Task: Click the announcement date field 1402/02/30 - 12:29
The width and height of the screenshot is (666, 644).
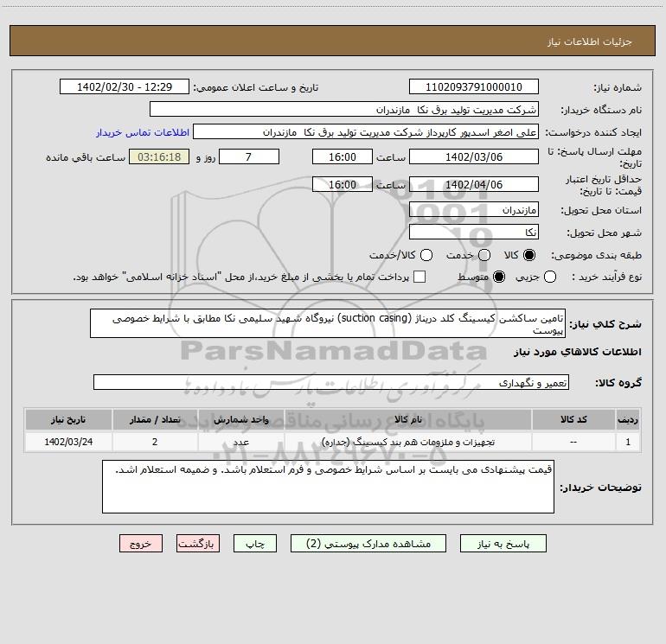Action: coord(125,87)
